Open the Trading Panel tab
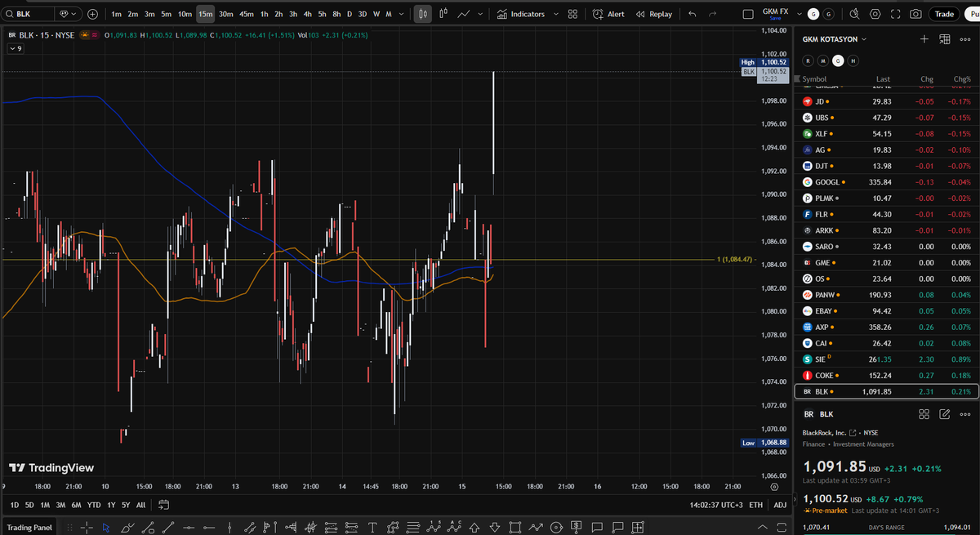Viewport: 980px width, 535px height. pyautogui.click(x=29, y=527)
